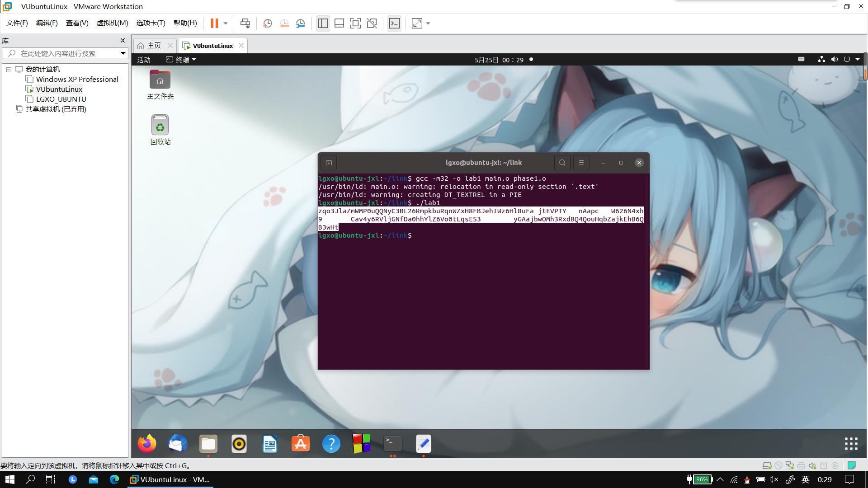Open the colorful blocks app in dock
The width and height of the screenshot is (868, 488).
362,444
